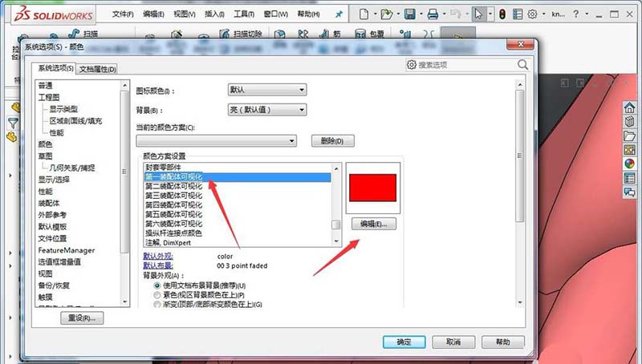Viewport: 642px width, 364px height.
Task: Choose 渐变(顶部/底部渐变颜色在上) radio option
Action: tap(156, 305)
